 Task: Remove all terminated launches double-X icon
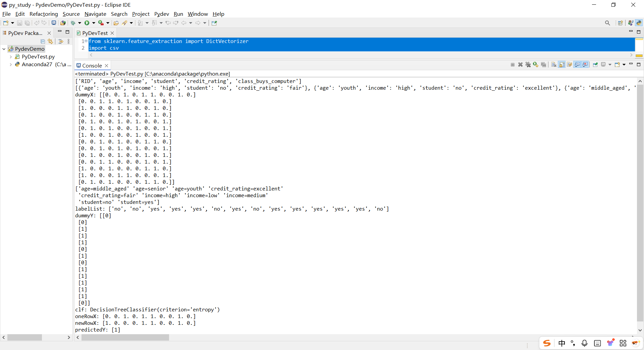point(528,64)
